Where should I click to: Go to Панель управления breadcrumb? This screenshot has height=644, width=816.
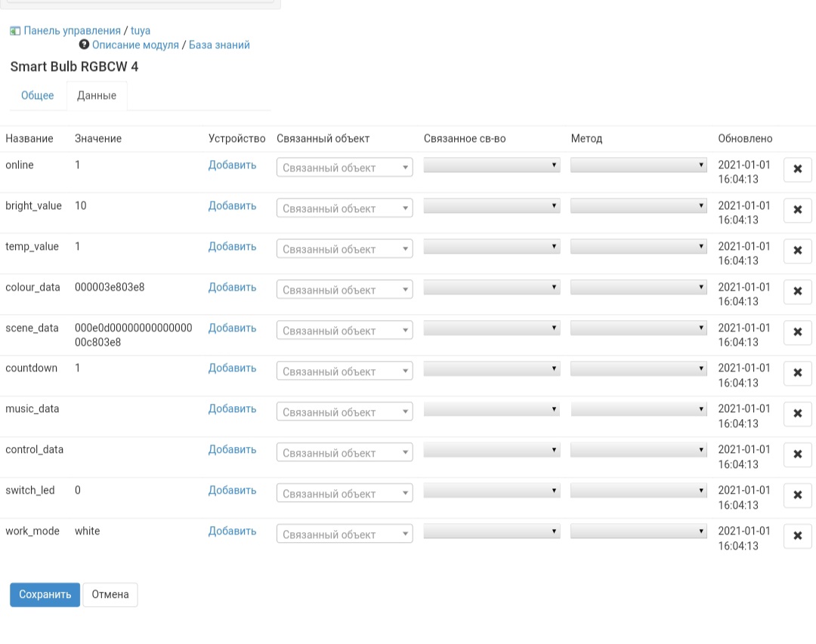(72, 31)
